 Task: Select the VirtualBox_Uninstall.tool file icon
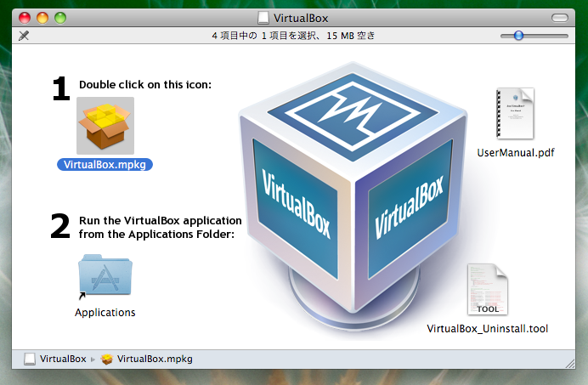(x=487, y=289)
